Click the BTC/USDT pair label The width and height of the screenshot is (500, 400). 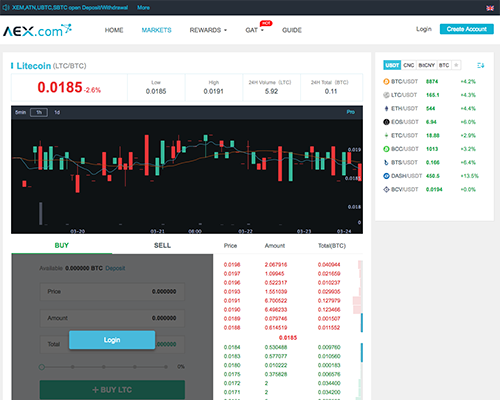(x=404, y=82)
